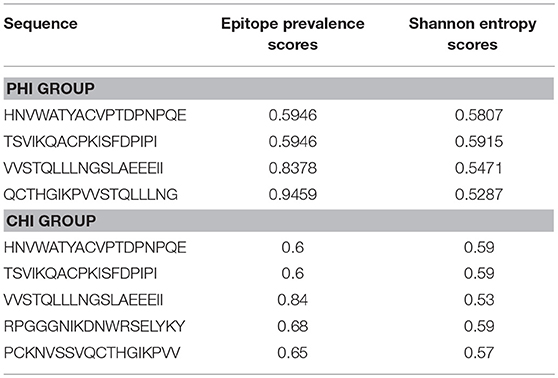Click the PHI sequence VVSTQLLLNGSLAEEEII
The image size is (558, 378).
83,168
